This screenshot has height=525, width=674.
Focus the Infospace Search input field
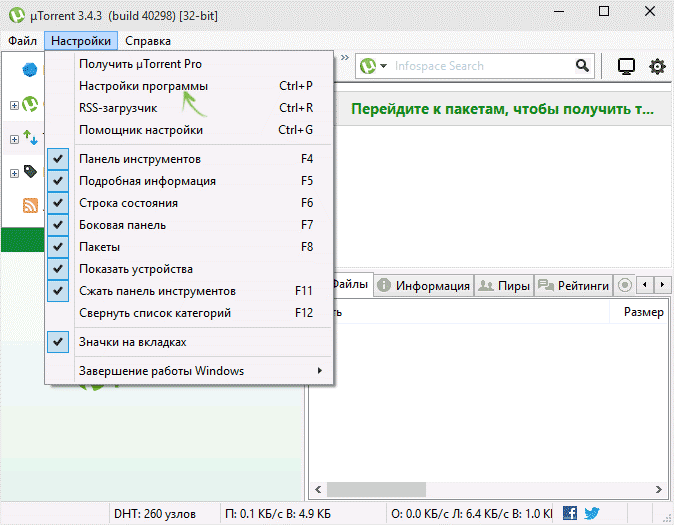tap(481, 66)
